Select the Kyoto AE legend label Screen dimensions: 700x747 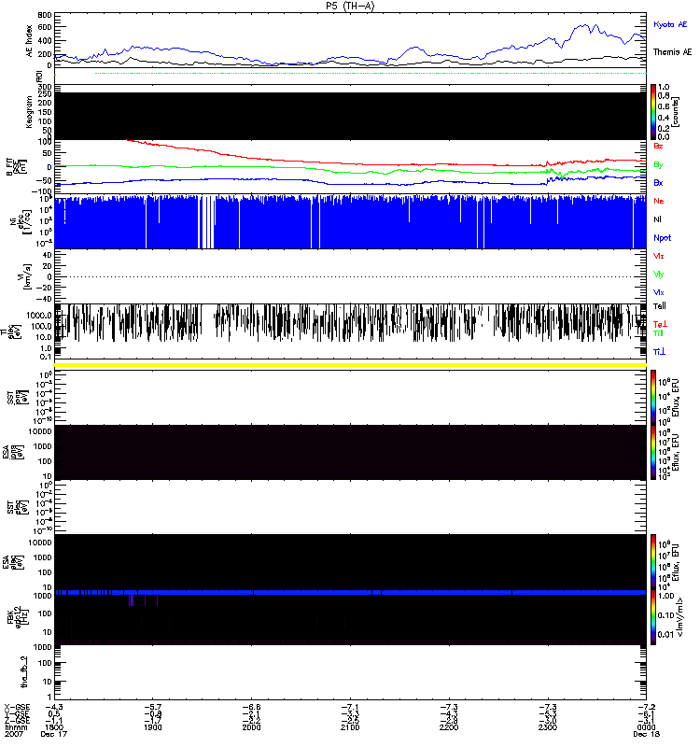(670, 25)
